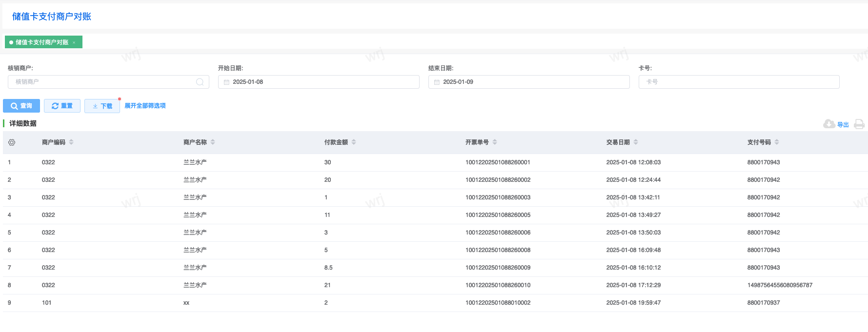Click invoice number ending 8260005
The image size is (868, 332).
point(498,215)
